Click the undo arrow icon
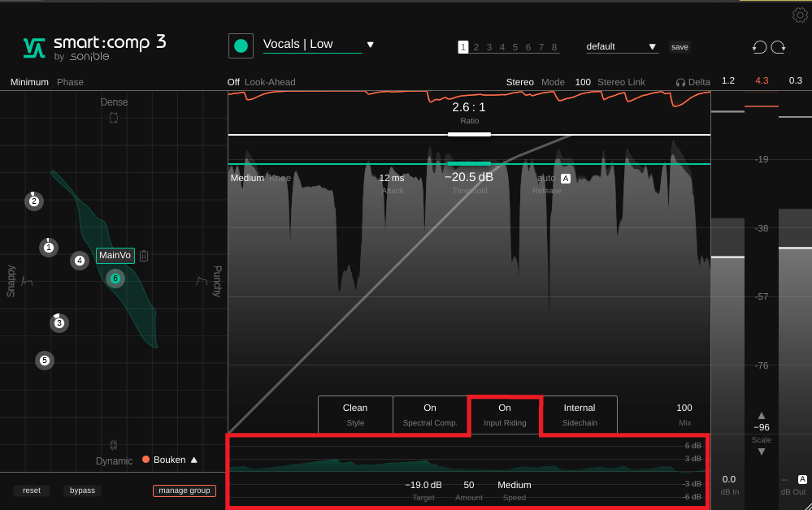This screenshot has height=510, width=812. (759, 47)
